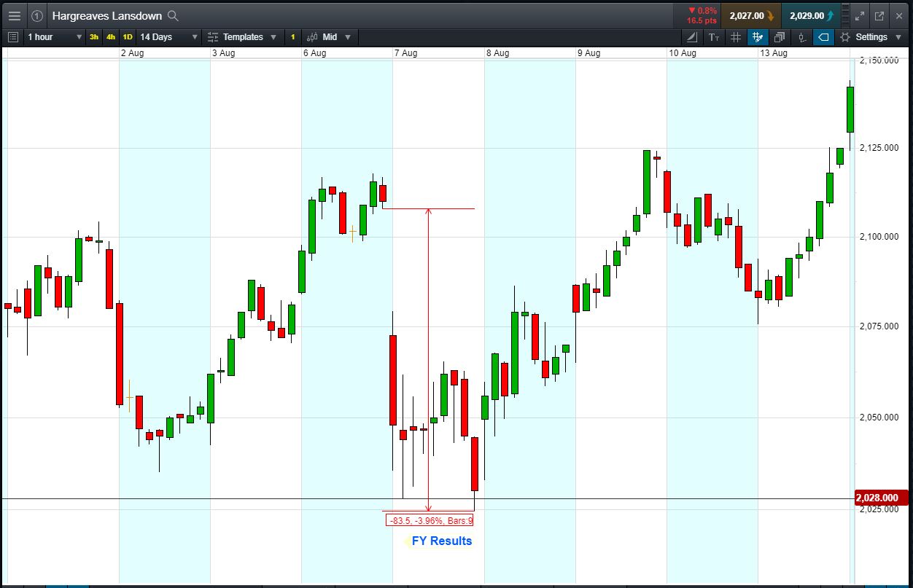Click the 3 Aug date label
Screen dimensions: 913x588
[x=223, y=53]
